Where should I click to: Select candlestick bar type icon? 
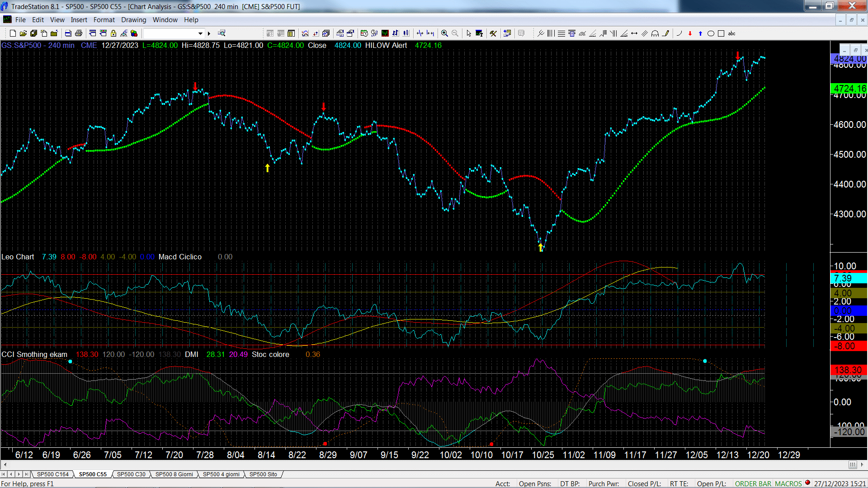click(x=406, y=33)
